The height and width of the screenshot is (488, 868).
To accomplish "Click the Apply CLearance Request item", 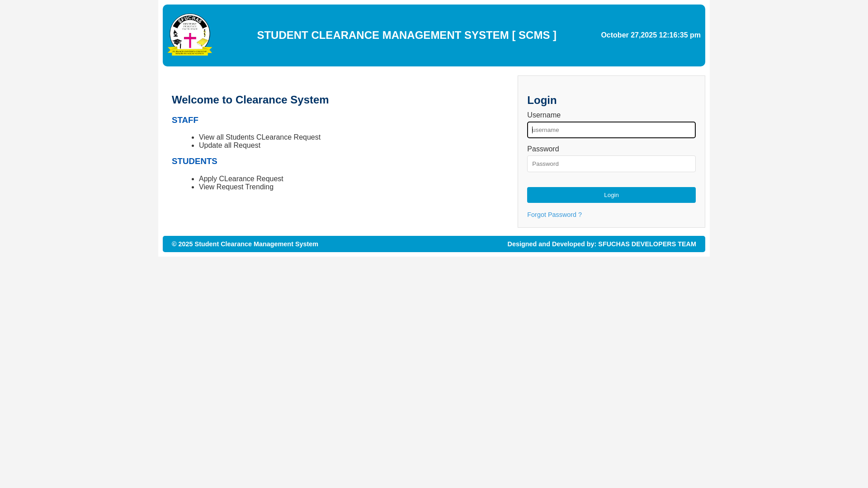I will pyautogui.click(x=241, y=179).
